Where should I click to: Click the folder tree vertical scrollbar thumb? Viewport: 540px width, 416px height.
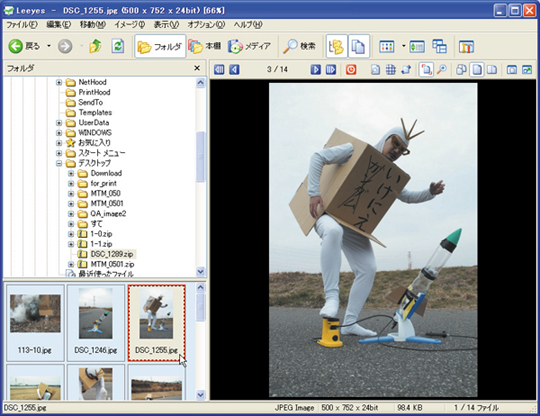coord(200,156)
